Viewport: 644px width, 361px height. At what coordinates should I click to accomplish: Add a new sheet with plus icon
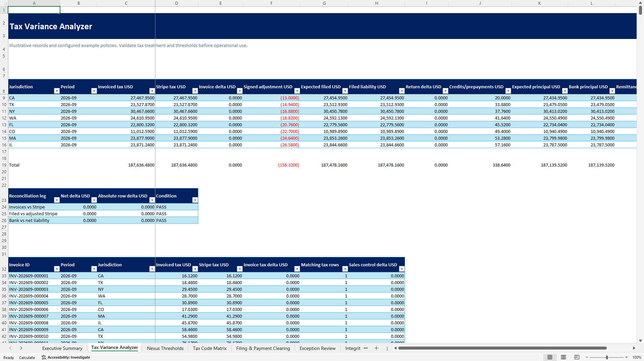pos(376,348)
